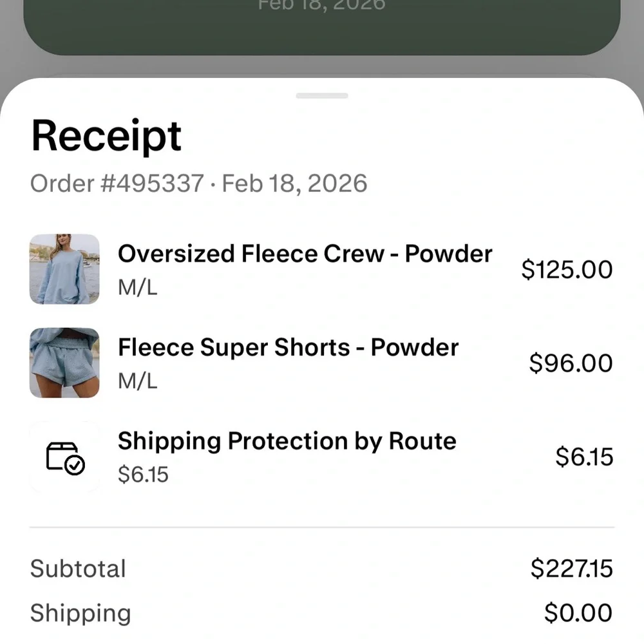This screenshot has width=644, height=644.
Task: Click the $125.00 item price
Action: [567, 269]
